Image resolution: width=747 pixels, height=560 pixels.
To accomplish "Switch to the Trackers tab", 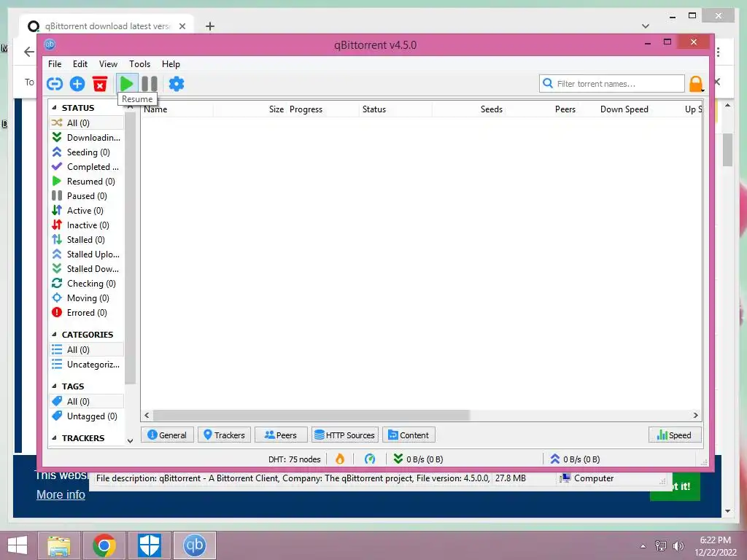I will (x=224, y=435).
